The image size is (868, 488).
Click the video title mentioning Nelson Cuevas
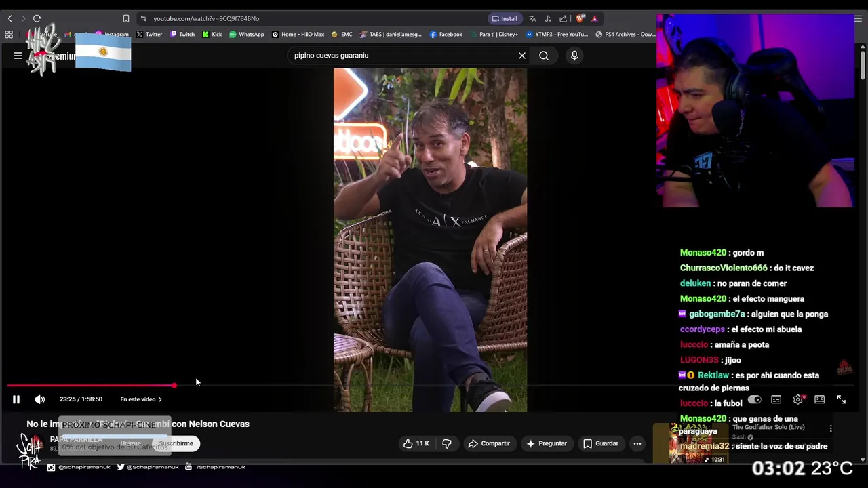pyautogui.click(x=138, y=424)
